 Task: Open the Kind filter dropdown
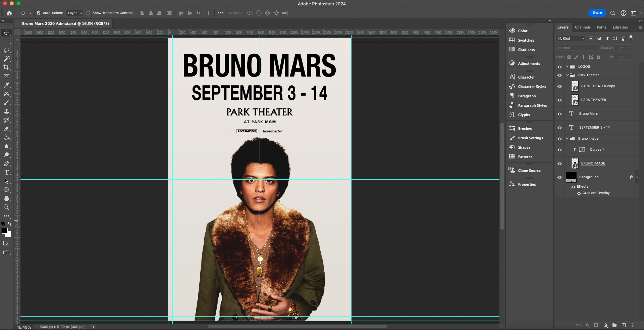tap(571, 39)
